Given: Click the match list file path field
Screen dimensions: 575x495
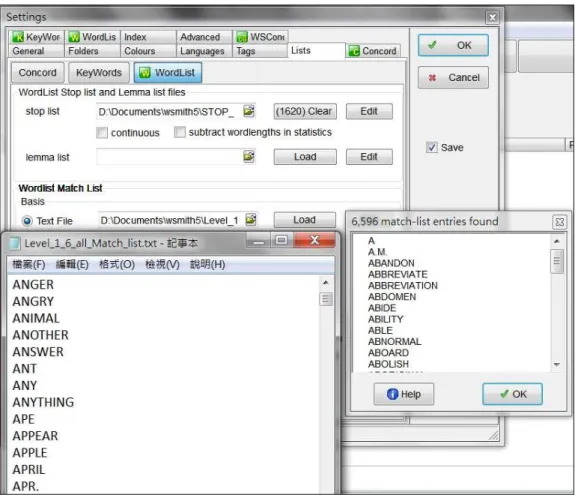Looking at the screenshot, I should [171, 220].
